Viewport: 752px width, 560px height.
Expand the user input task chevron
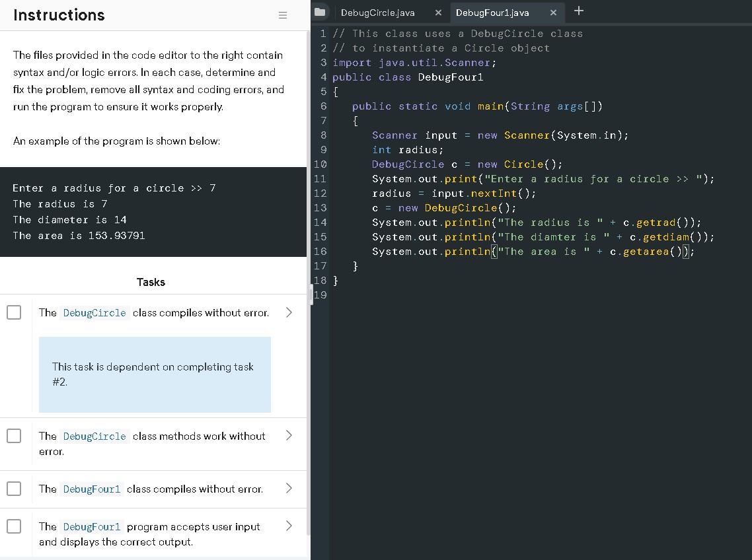(289, 526)
